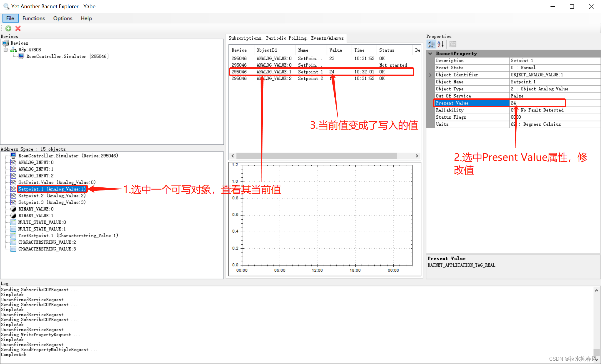Screen dimensions: 601x364
Task: Sort properties alphabetically with the AZ icon
Action: tap(441, 44)
